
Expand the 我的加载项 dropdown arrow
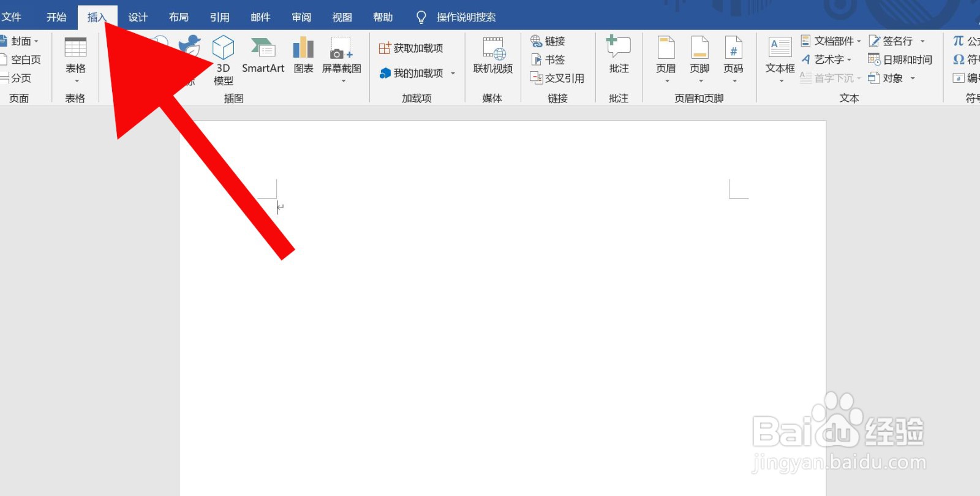(453, 74)
